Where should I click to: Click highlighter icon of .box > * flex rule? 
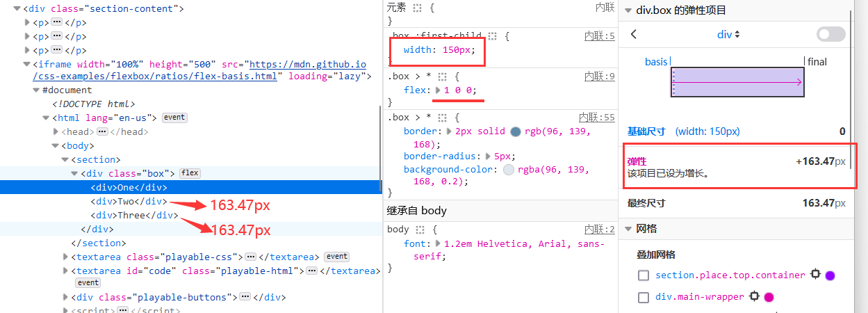[x=442, y=77]
